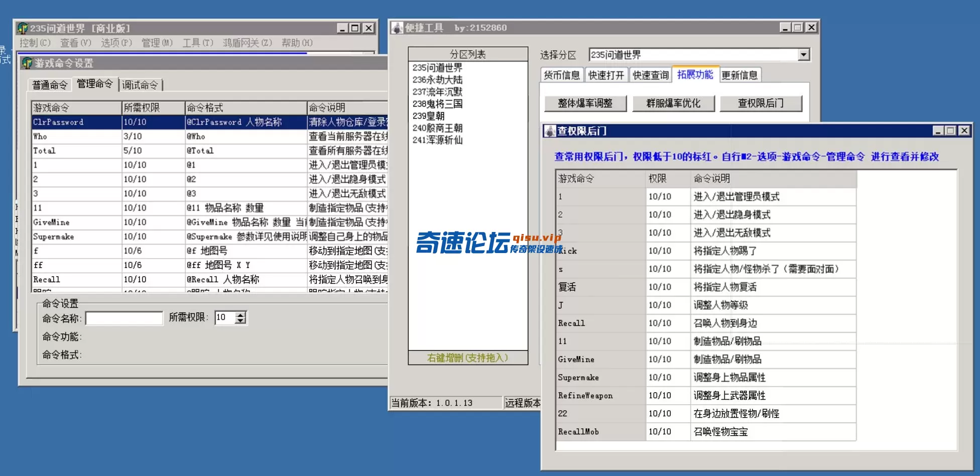Switch to the 调试命令 tab
The width and height of the screenshot is (980, 476).
tap(140, 85)
